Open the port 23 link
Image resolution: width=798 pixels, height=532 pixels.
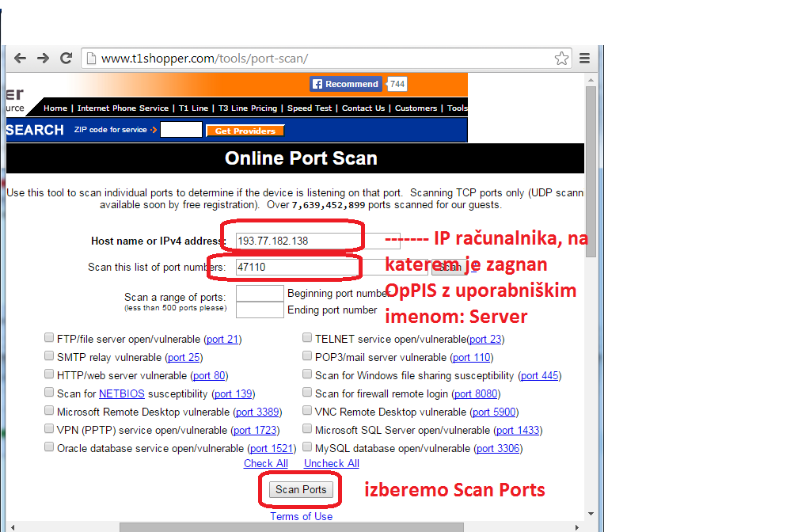click(x=485, y=340)
